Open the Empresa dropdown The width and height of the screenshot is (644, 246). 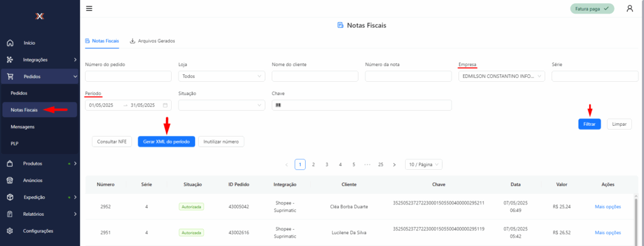click(x=501, y=76)
